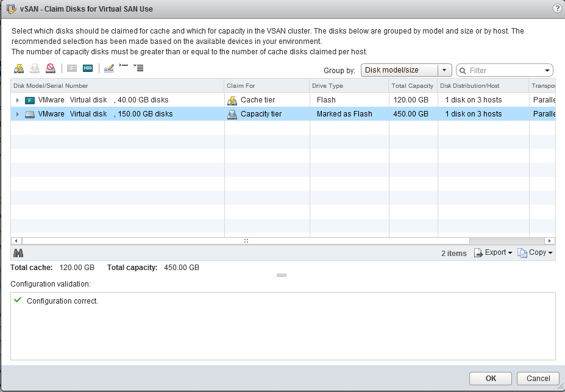
Task: Open the Export dropdown
Action: point(493,252)
